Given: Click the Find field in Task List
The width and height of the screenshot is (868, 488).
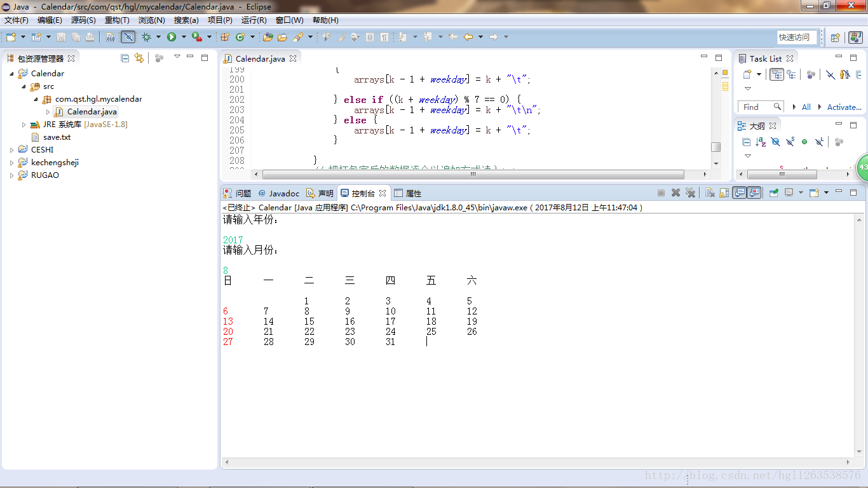Looking at the screenshot, I should 761,107.
